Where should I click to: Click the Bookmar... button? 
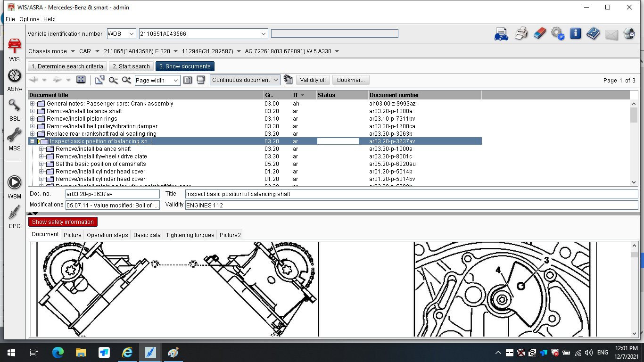(351, 80)
